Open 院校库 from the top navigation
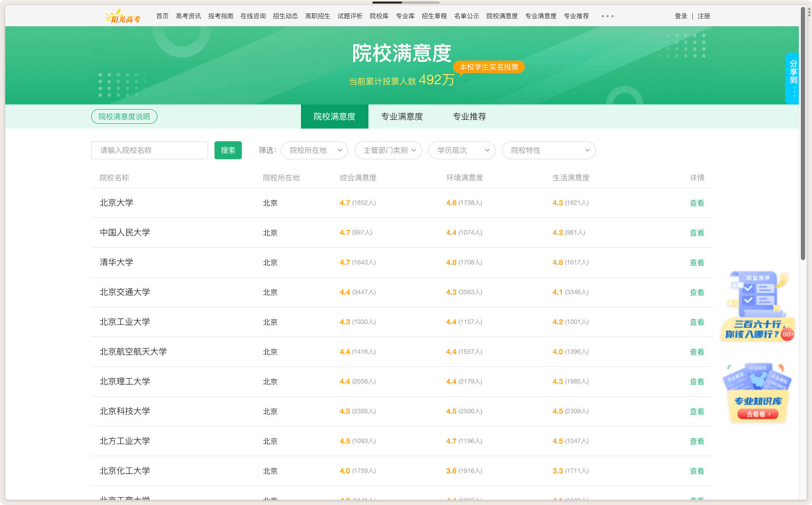812x505 pixels. (379, 16)
